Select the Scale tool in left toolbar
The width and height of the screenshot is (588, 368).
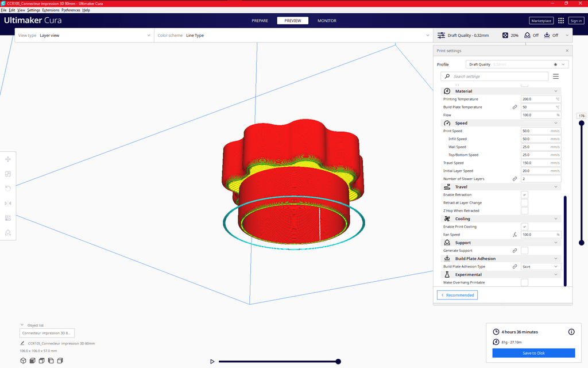click(x=8, y=174)
